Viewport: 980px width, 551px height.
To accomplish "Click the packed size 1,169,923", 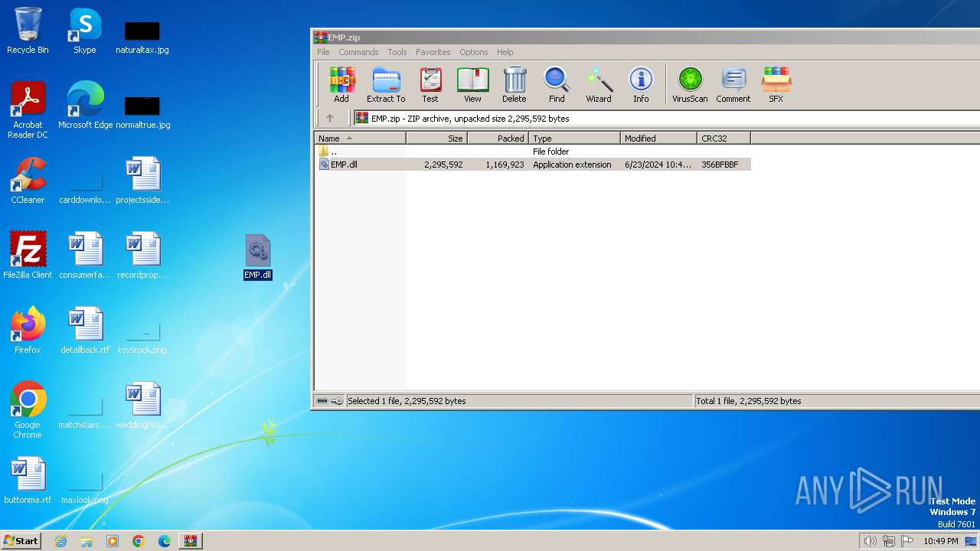I will click(505, 165).
